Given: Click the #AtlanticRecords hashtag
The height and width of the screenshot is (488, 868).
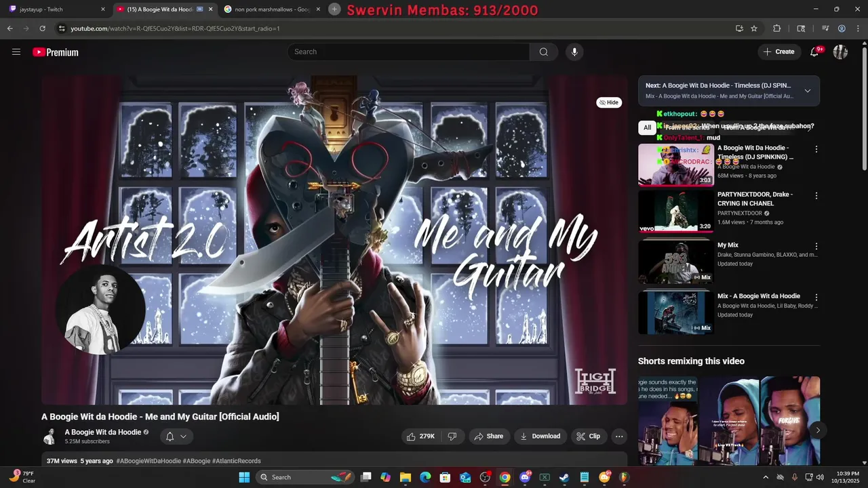Looking at the screenshot, I should (x=237, y=461).
